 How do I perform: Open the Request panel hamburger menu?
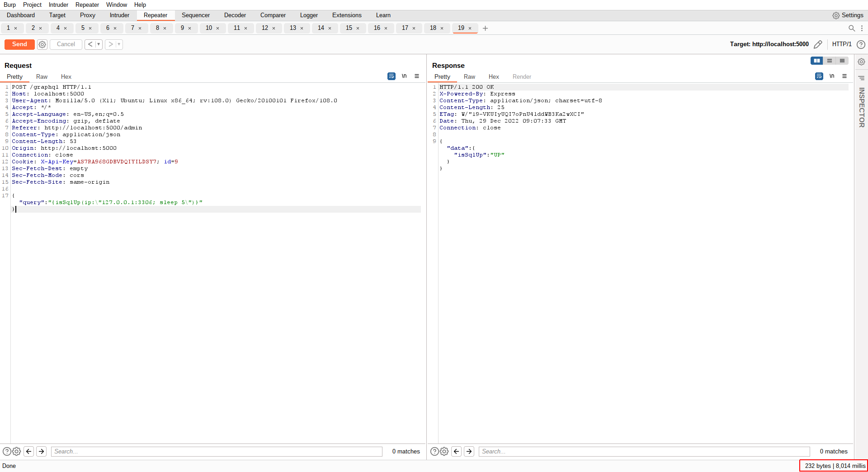[x=417, y=76]
